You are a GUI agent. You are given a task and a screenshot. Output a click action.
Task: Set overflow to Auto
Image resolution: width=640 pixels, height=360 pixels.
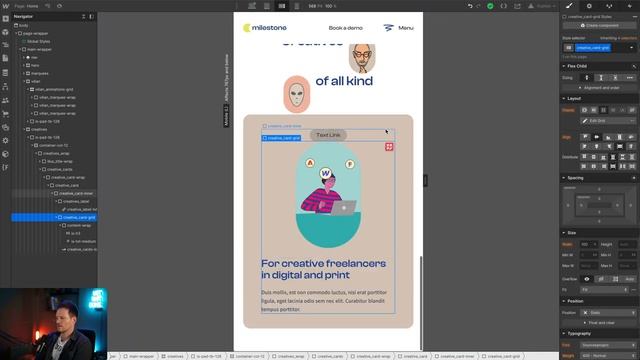(x=629, y=279)
